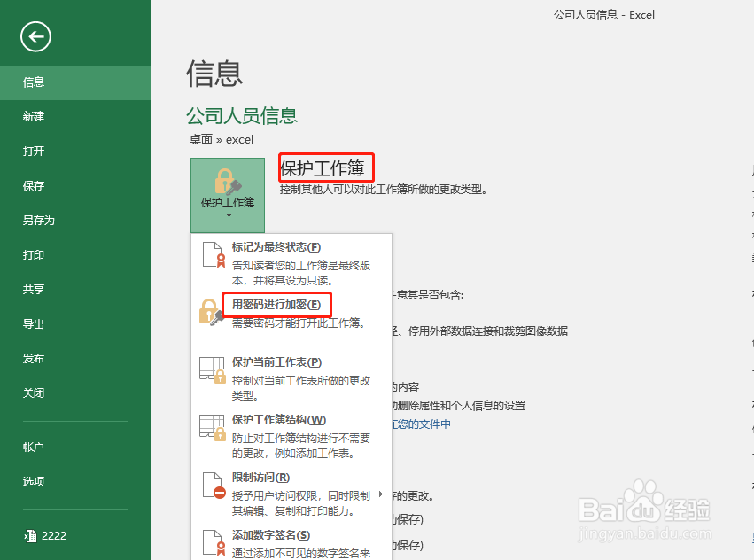Open the 选项 settings entry
The image size is (754, 560).
34,481
